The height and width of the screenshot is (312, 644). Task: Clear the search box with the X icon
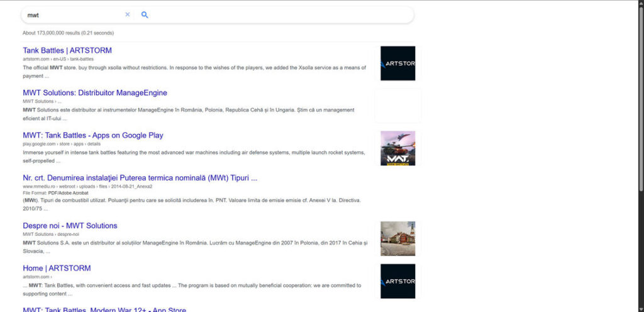pyautogui.click(x=127, y=14)
